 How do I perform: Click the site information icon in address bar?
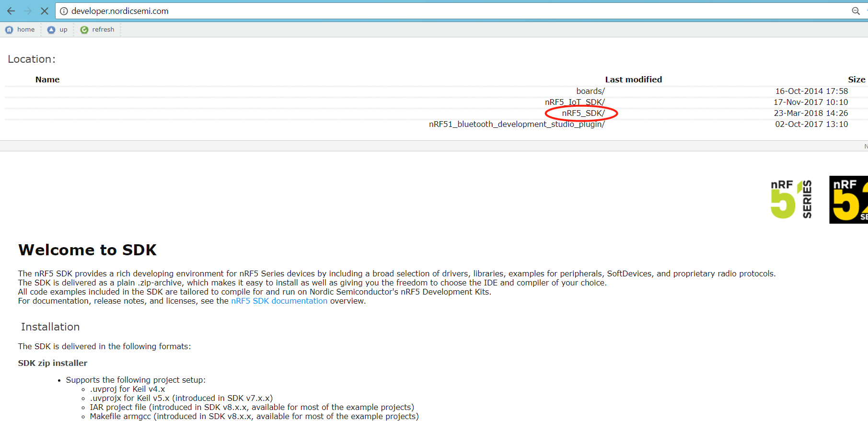pos(64,11)
